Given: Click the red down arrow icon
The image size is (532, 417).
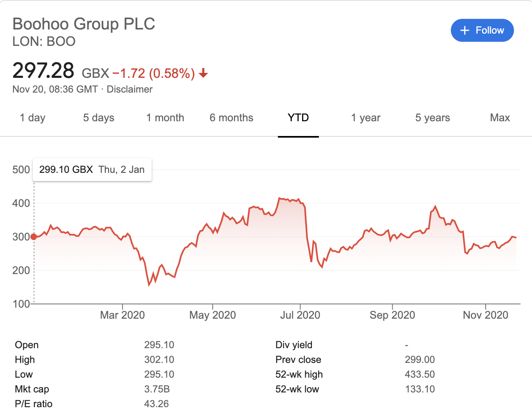Looking at the screenshot, I should click(x=203, y=74).
